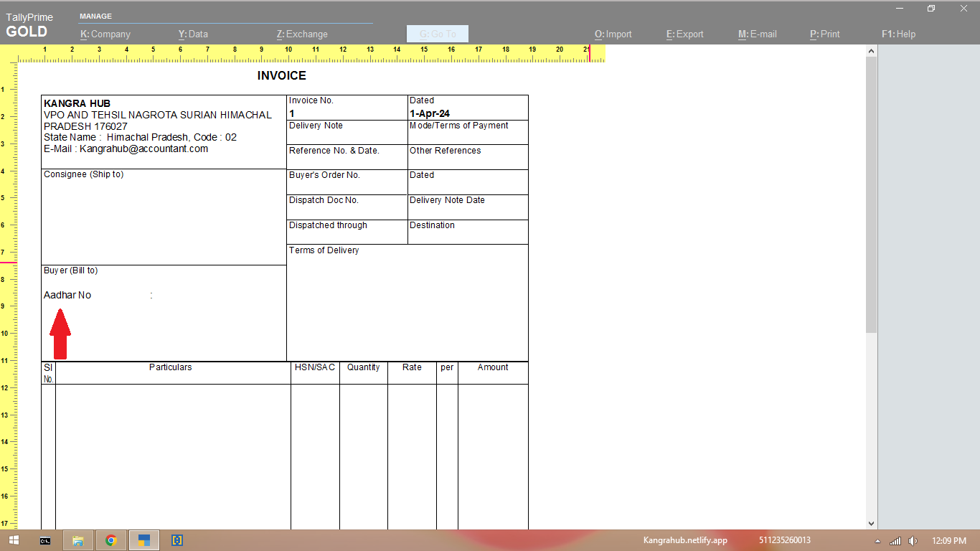Switch to TallyPrime taskbar icon

[x=143, y=540]
